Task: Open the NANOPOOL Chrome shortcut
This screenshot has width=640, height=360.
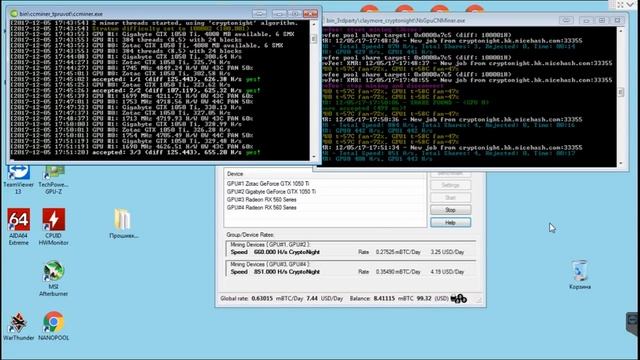Action: click(x=53, y=326)
